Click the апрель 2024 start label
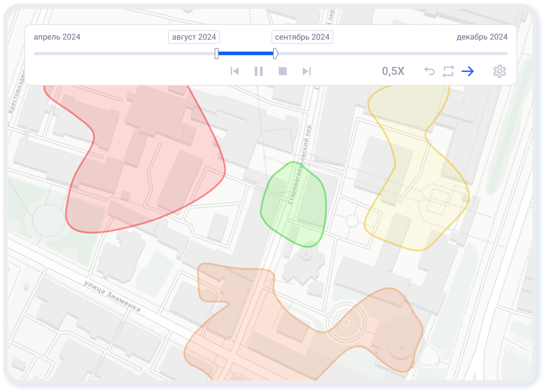The height and width of the screenshot is (392, 545). pos(57,37)
